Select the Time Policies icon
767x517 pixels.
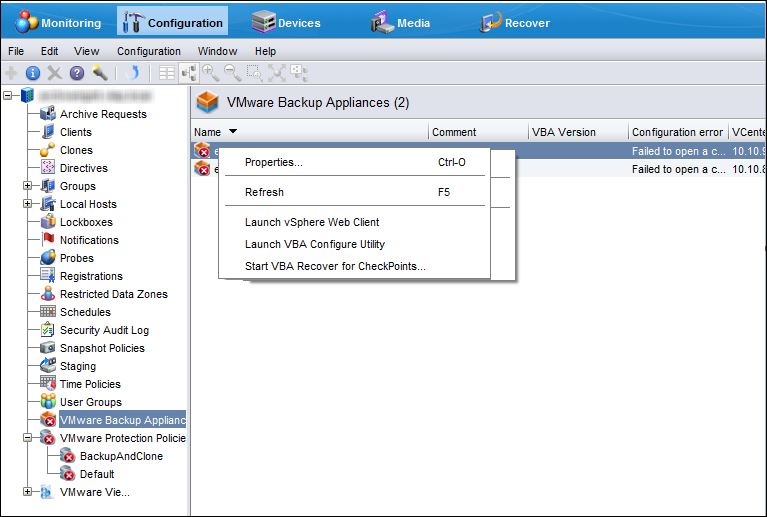[48, 383]
